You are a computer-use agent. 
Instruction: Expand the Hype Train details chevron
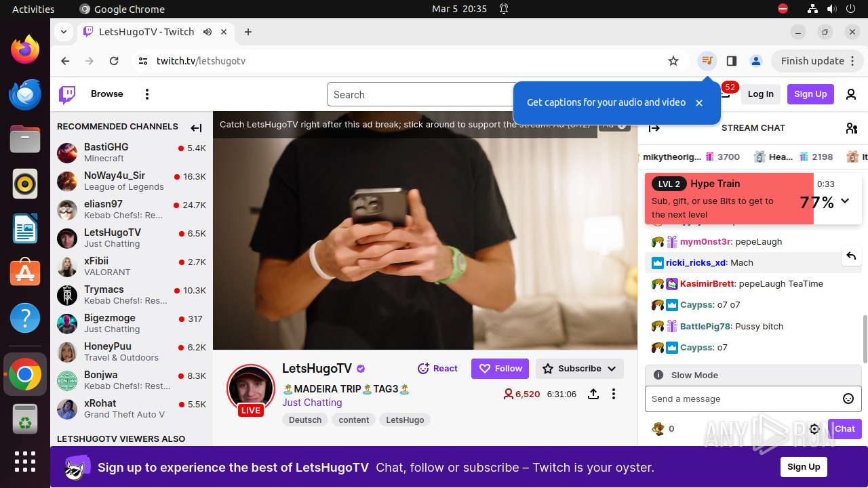click(845, 201)
